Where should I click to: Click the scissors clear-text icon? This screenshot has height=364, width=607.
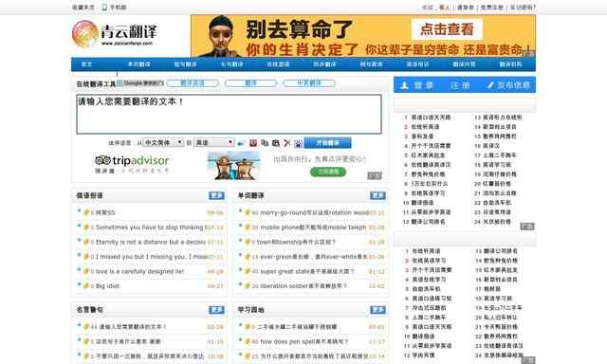pyautogui.click(x=286, y=143)
